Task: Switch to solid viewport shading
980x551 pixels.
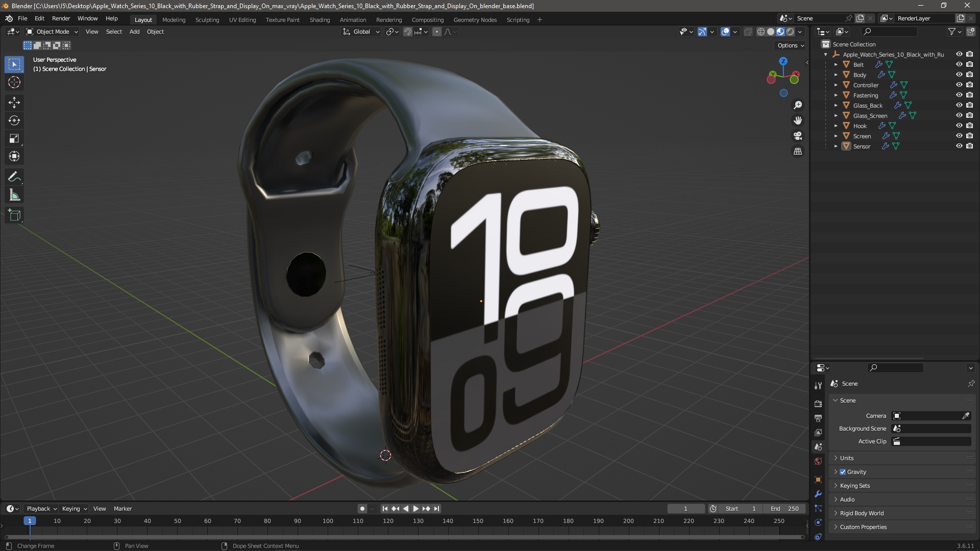Action: [771, 32]
